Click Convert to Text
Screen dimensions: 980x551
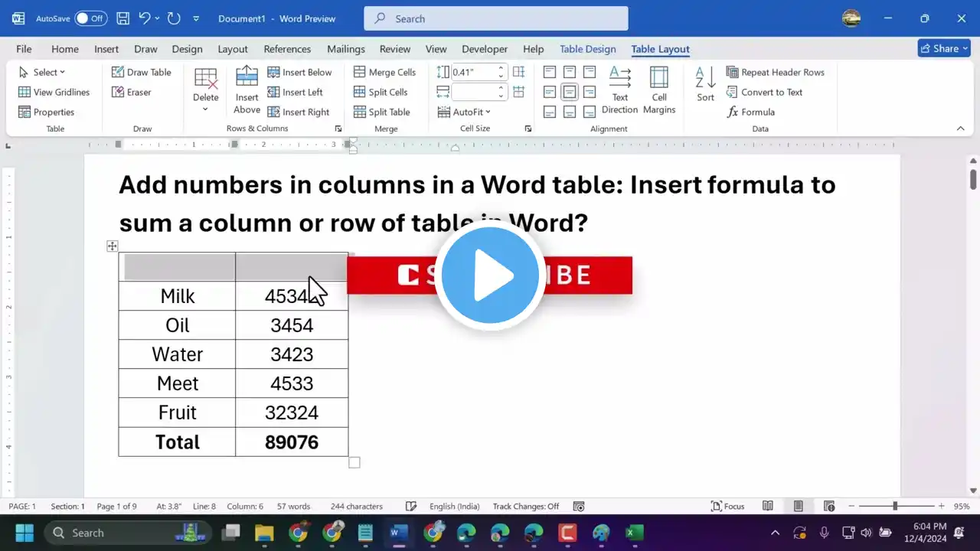tap(764, 92)
